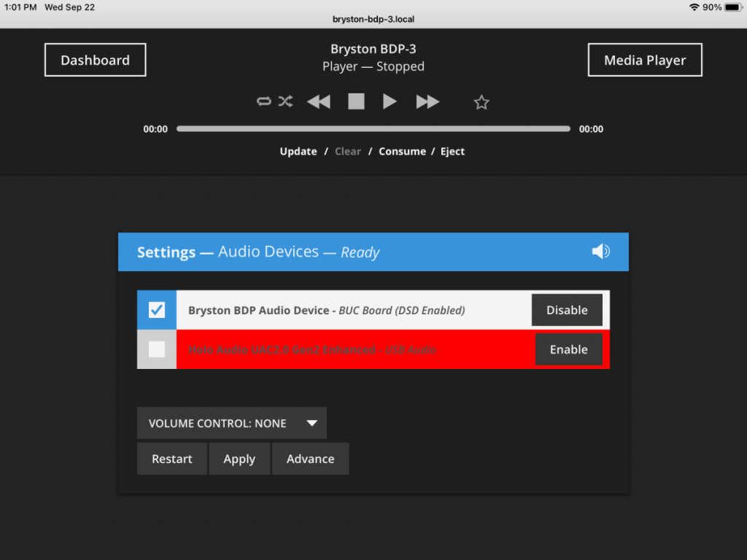Uncheck the Bryston BDP Audio Device checkbox
The width and height of the screenshot is (747, 560).
(x=157, y=310)
